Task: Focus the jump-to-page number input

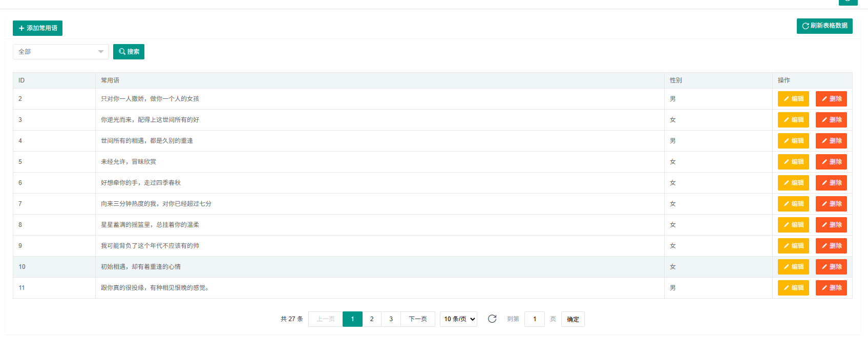Action: click(534, 319)
